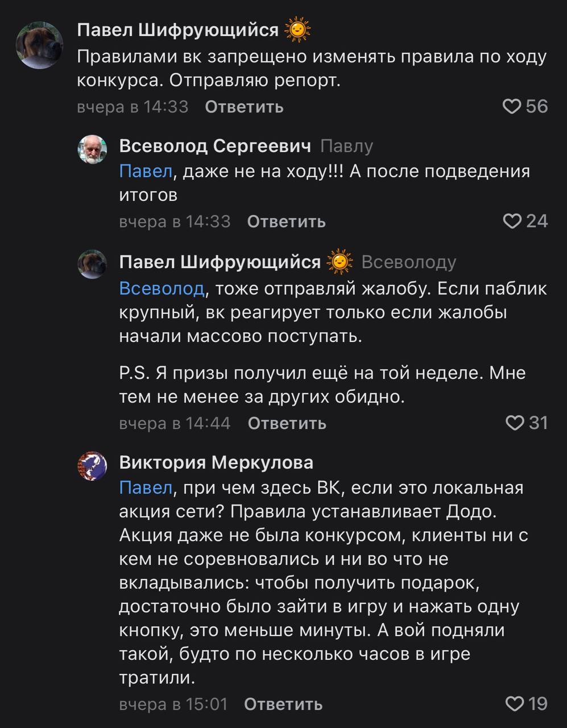
Task: Open Всеволод Сергеевич profile name link
Action: click(215, 146)
